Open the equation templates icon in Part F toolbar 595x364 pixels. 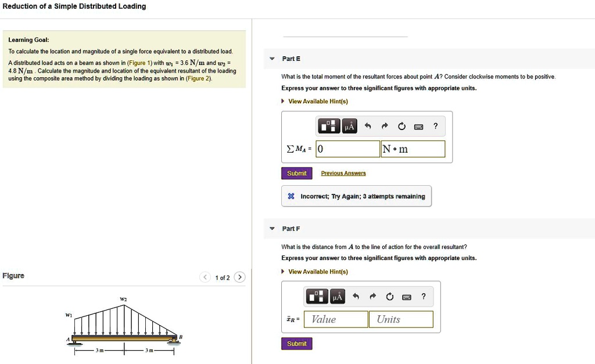pos(317,297)
